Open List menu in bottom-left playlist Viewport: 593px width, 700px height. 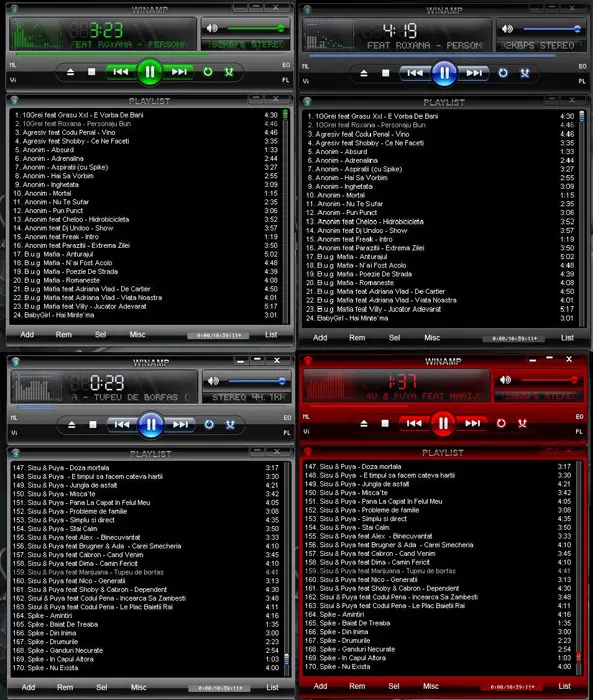pos(272,688)
